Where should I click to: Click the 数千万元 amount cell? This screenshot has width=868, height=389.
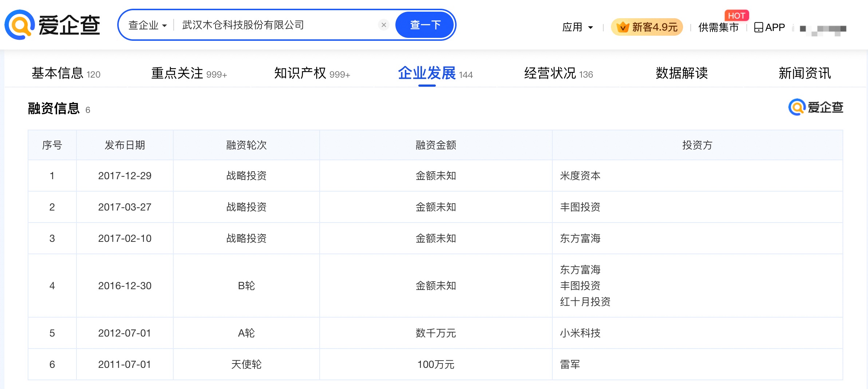pos(435,333)
